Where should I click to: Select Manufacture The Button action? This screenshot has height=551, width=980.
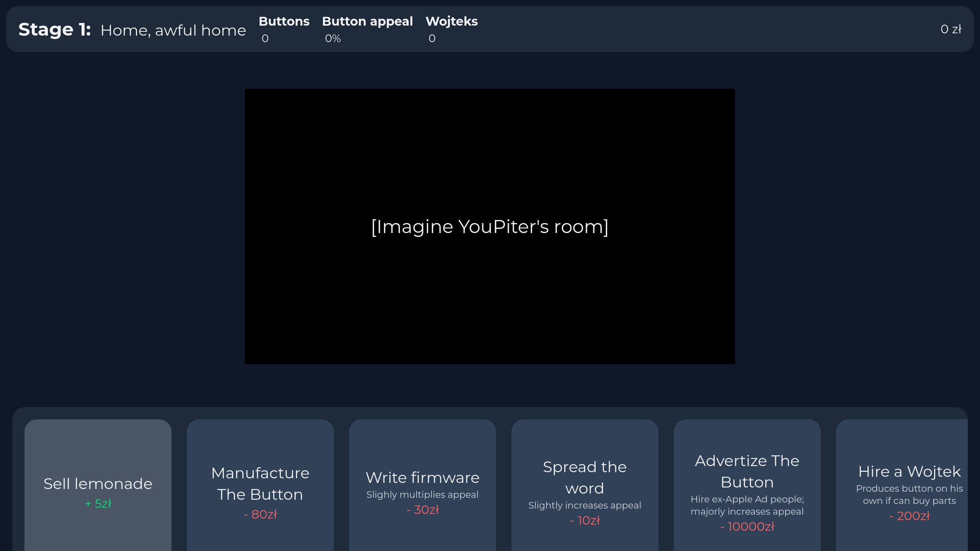coord(260,483)
